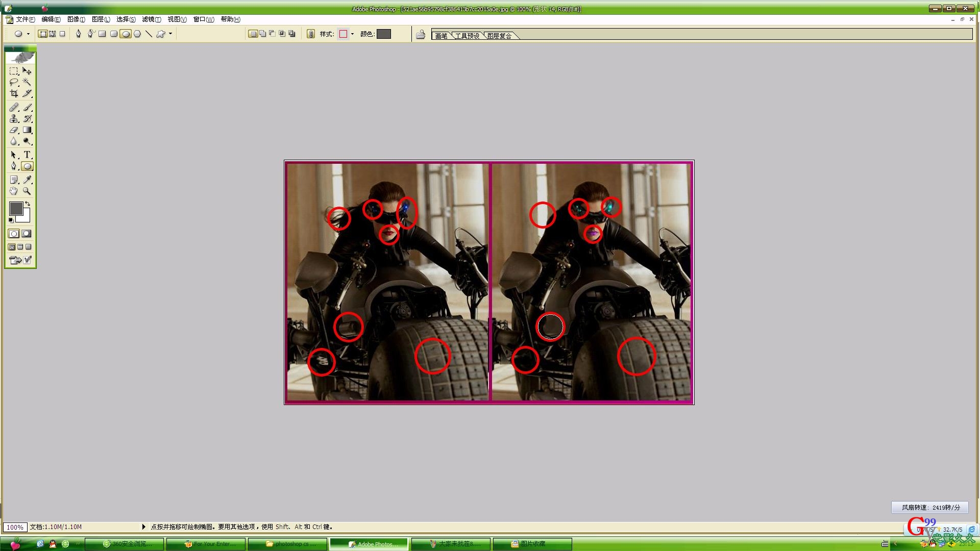
Task: Reset default foreground and background colors
Action: pyautogui.click(x=11, y=220)
